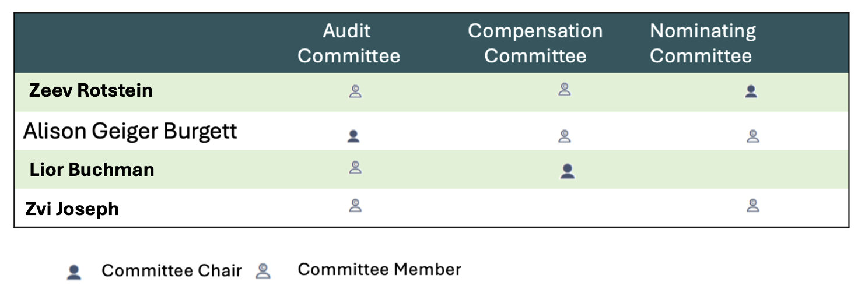Click the Committee Member legend icon
868x296 pixels.
pyautogui.click(x=263, y=271)
